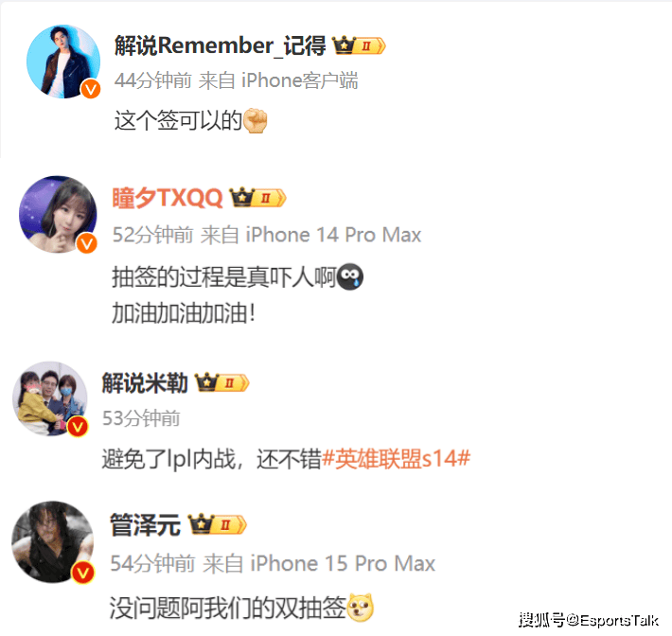
Task: Click the orange verified badge on 瞳夕TXQQ avatar
Action: (86, 243)
